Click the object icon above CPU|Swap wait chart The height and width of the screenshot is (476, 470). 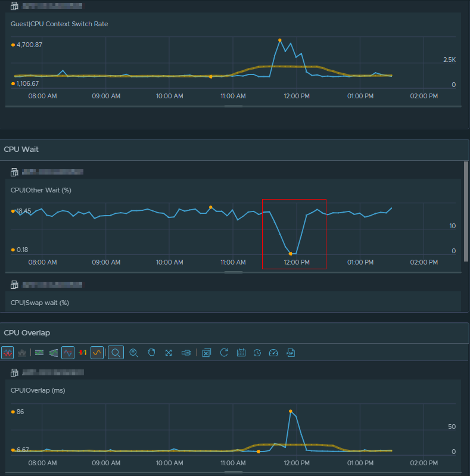point(14,285)
